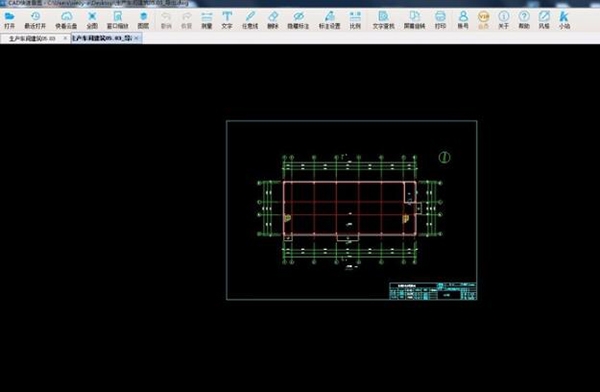600x392 pixels.
Task: Open the scale (比例) tool
Action: pyautogui.click(x=355, y=20)
